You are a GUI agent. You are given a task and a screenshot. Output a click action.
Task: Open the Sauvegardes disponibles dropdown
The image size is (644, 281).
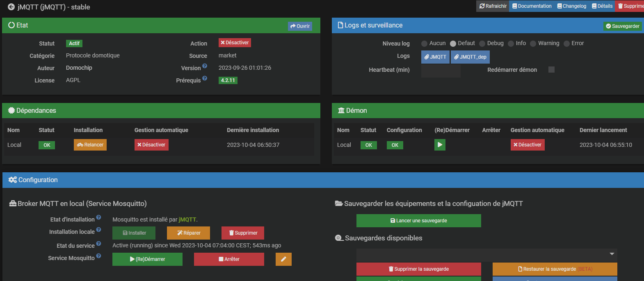tap(486, 254)
